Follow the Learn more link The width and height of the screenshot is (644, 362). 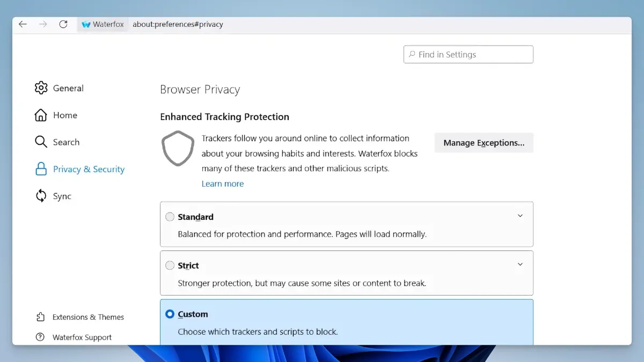223,183
